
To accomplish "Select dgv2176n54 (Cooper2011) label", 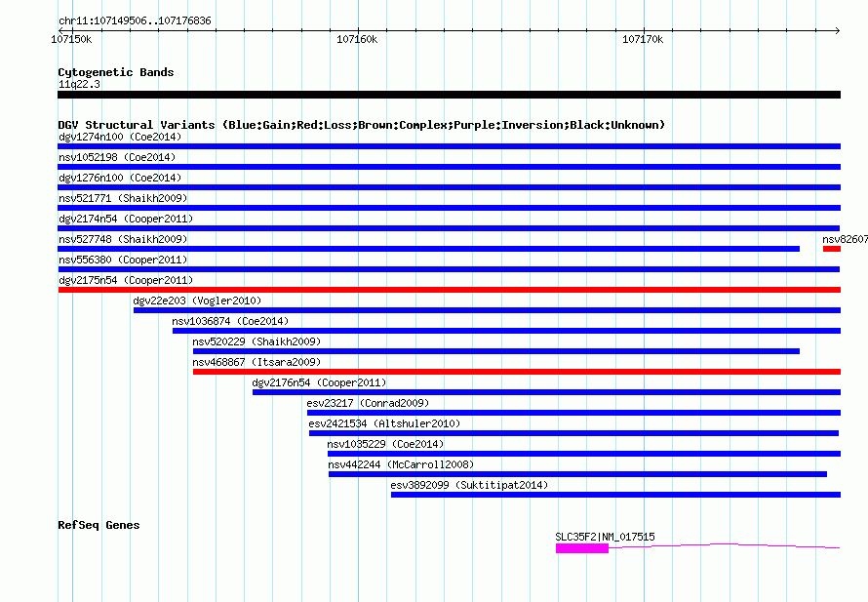I will tap(320, 382).
